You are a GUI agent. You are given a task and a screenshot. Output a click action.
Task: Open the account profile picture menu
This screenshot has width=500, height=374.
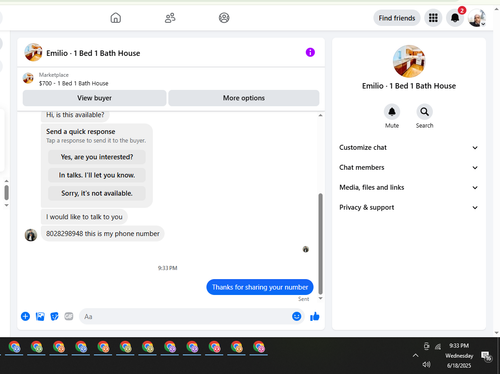(477, 18)
